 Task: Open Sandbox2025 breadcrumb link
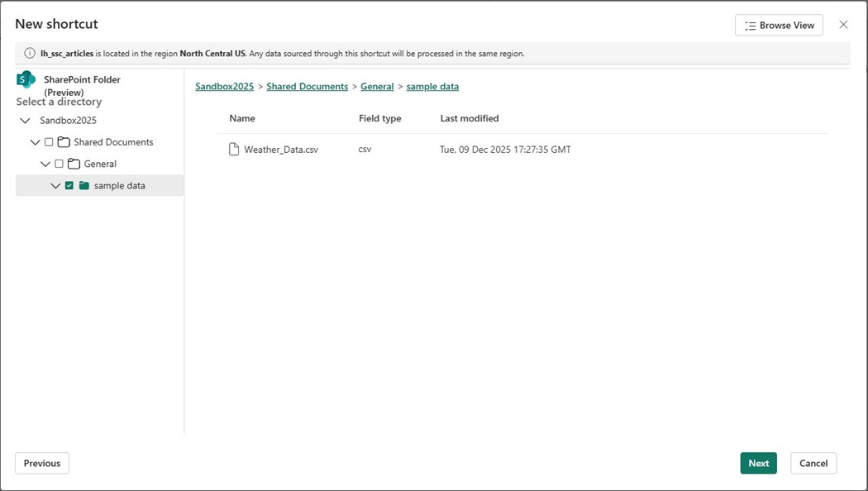click(224, 86)
